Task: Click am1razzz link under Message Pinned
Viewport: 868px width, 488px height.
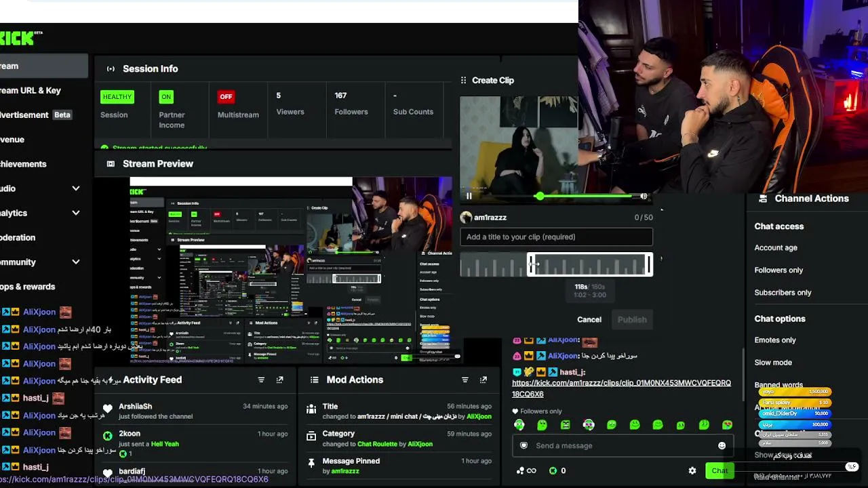Action: (x=345, y=471)
